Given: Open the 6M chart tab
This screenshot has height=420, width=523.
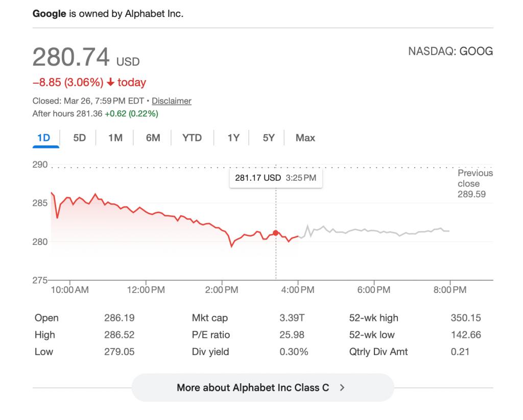Looking at the screenshot, I should [153, 138].
